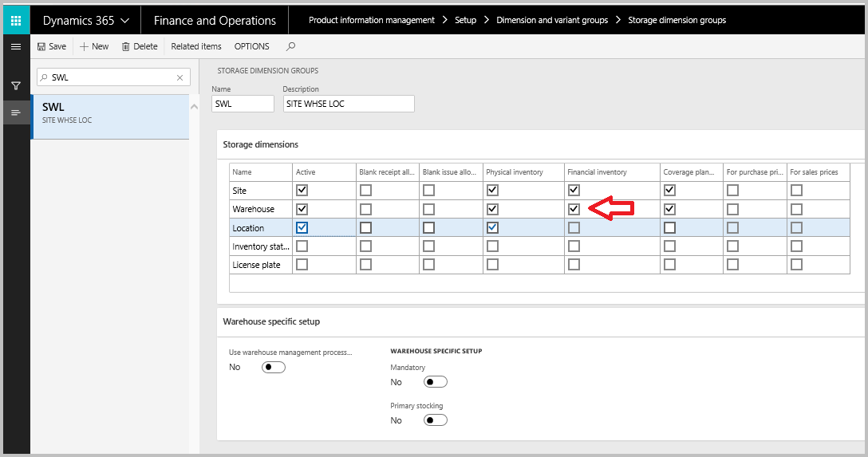Image resolution: width=868 pixels, height=457 pixels.
Task: Uncheck Financial inventory for Warehouse
Action: coord(574,209)
